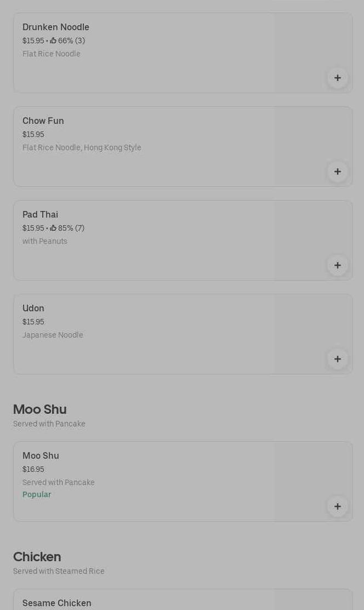Click the thumbs-up icon on Drunken Noodle
Image resolution: width=364 pixels, height=610 pixels.
click(53, 41)
